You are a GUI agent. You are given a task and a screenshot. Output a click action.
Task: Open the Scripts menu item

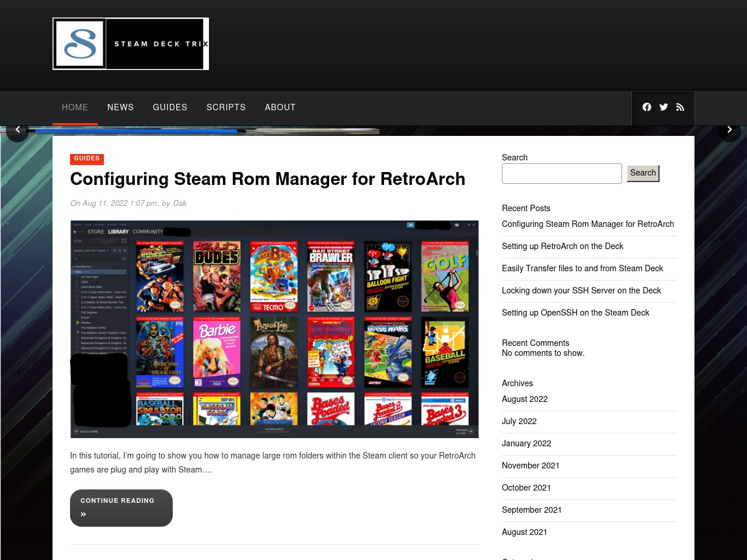pos(226,107)
